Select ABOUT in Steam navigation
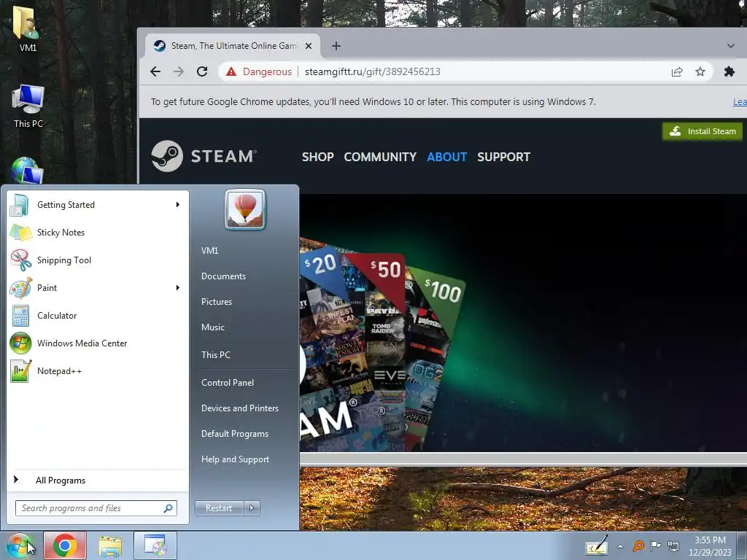 pyautogui.click(x=447, y=157)
